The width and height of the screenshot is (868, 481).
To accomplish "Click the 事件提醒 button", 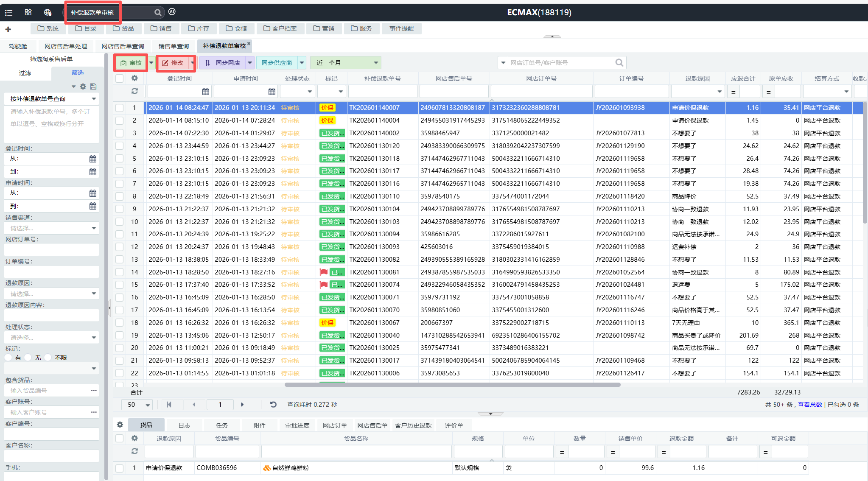I will click(x=401, y=28).
